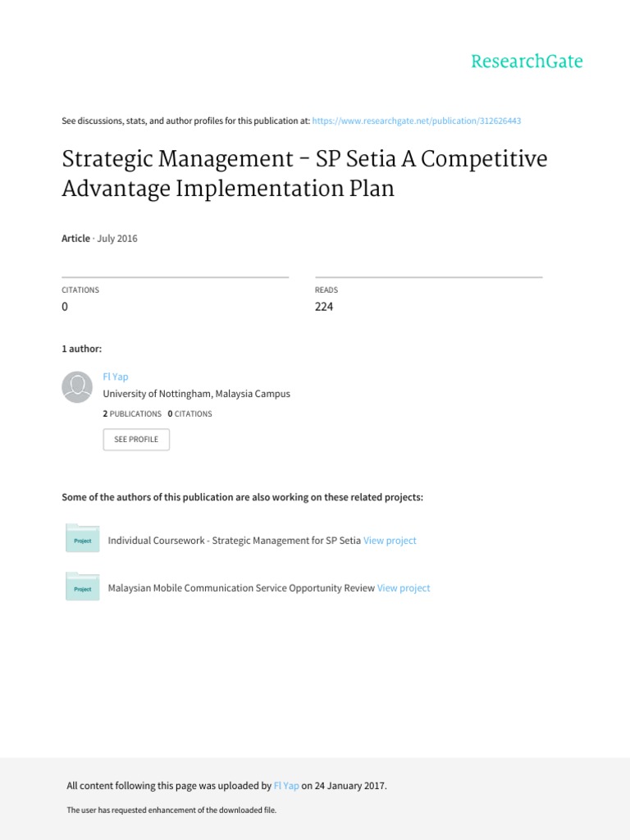
Task: Click the READS count 224
Action: pos(323,307)
